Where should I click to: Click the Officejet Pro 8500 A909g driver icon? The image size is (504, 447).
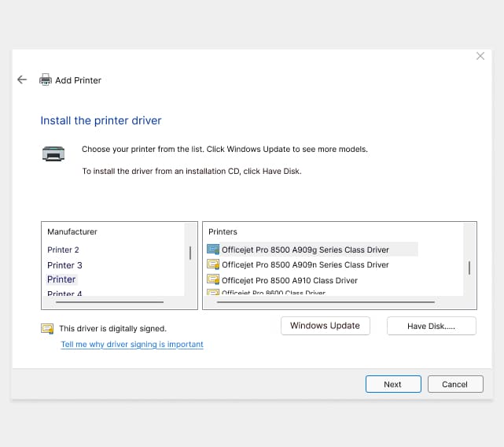pos(212,249)
